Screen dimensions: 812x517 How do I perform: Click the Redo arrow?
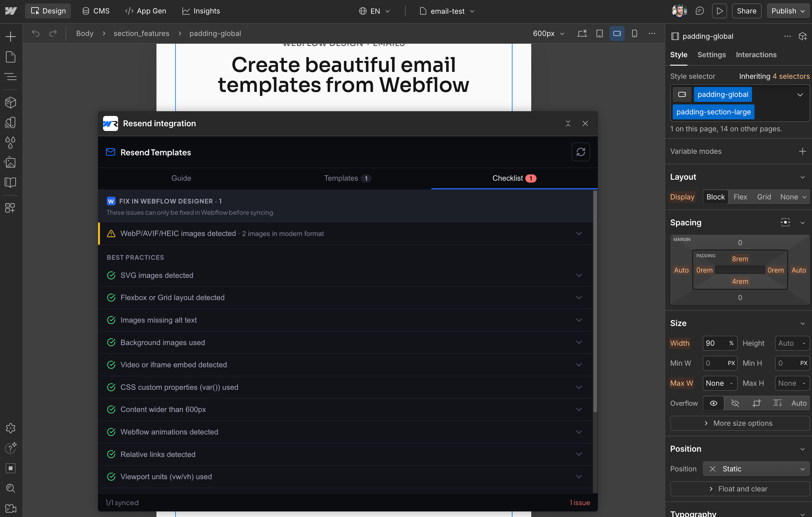[53, 33]
